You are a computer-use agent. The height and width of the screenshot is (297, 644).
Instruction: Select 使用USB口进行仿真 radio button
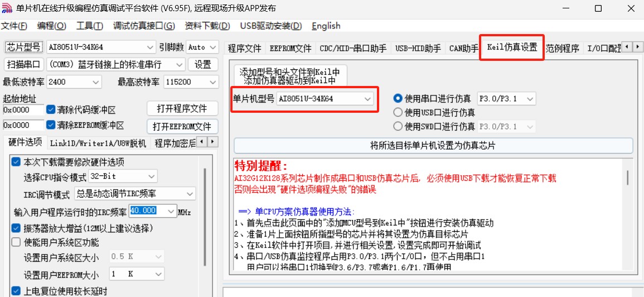(x=397, y=112)
